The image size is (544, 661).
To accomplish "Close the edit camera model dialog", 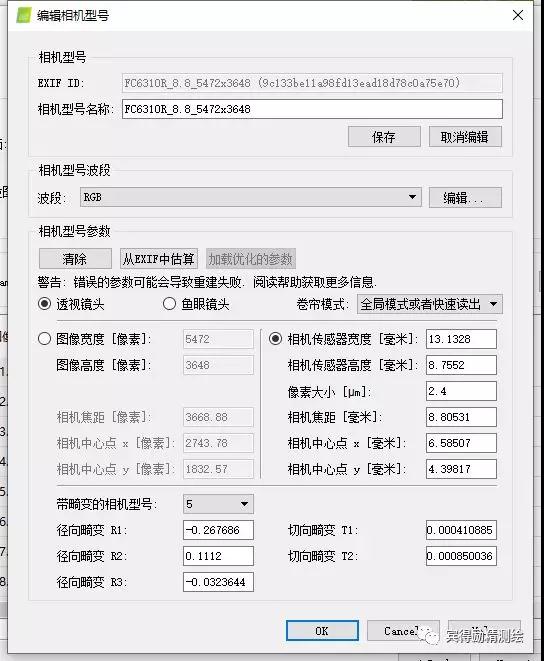I will click(518, 15).
